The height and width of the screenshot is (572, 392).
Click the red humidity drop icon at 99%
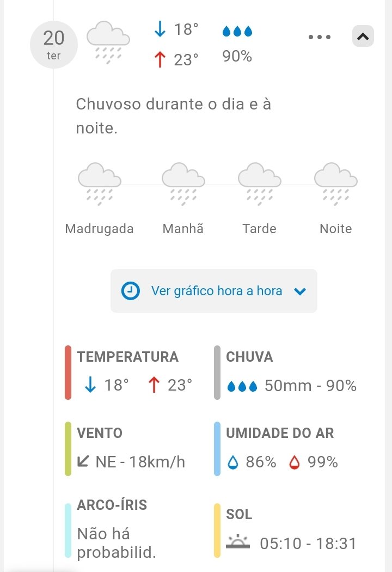295,463
